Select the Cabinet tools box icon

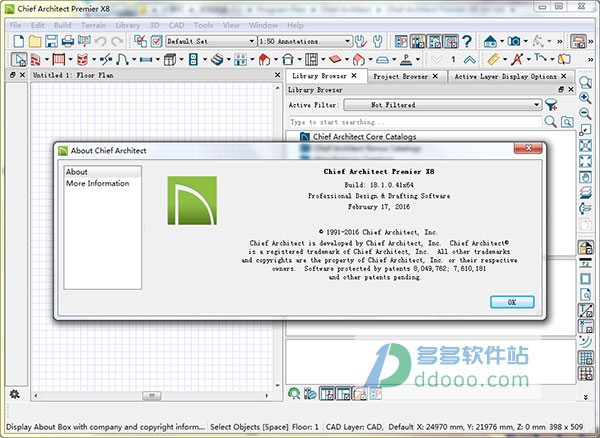point(170,59)
